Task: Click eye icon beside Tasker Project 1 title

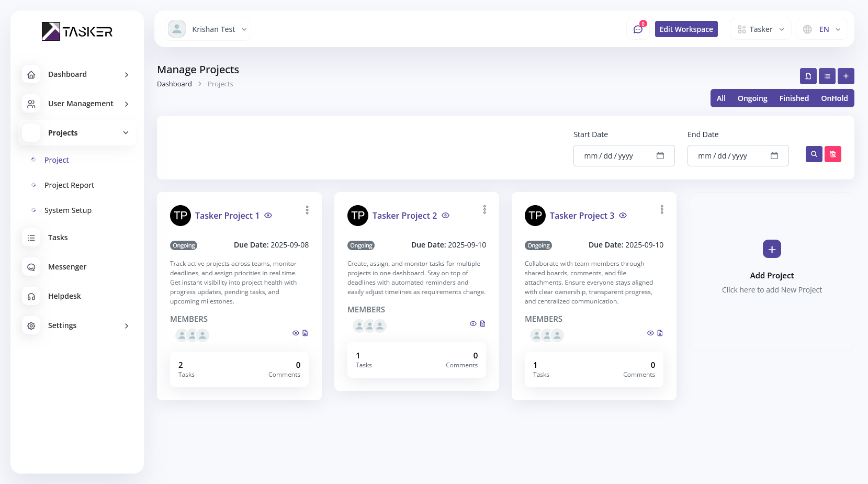Action: (268, 216)
